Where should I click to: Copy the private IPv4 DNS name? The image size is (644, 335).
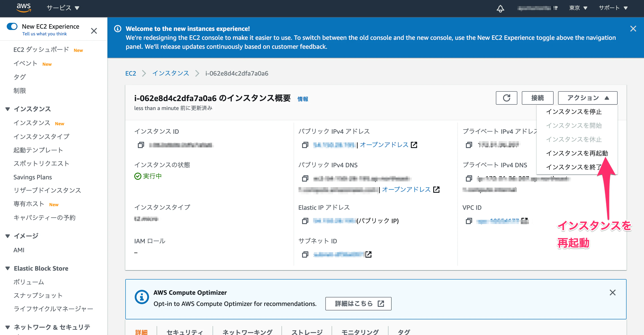pos(469,178)
